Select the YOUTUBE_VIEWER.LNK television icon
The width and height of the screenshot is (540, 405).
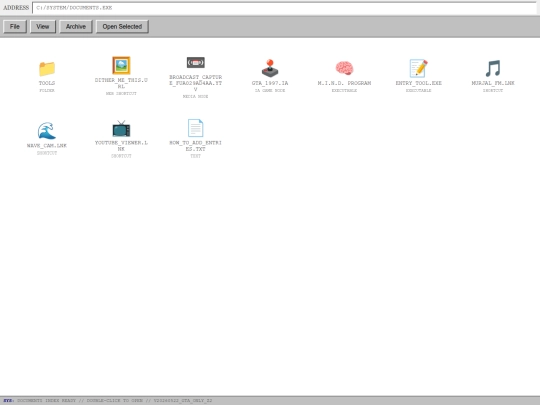tap(121, 128)
